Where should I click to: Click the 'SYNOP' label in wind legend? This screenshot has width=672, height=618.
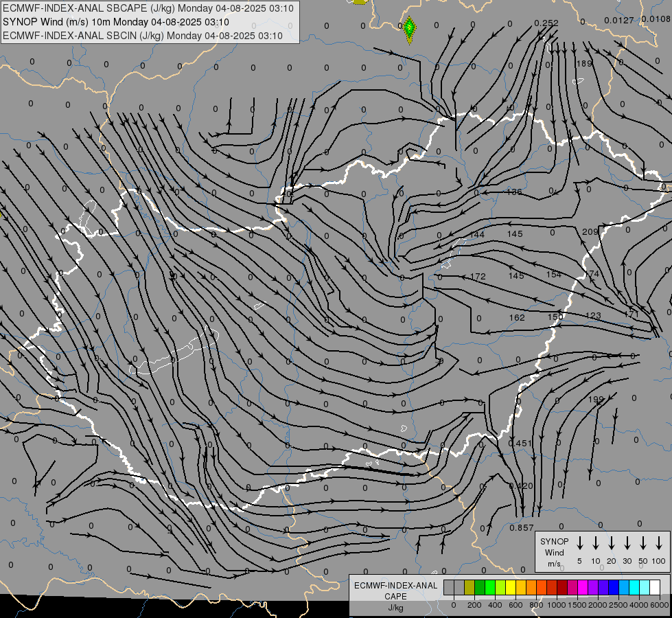554,542
